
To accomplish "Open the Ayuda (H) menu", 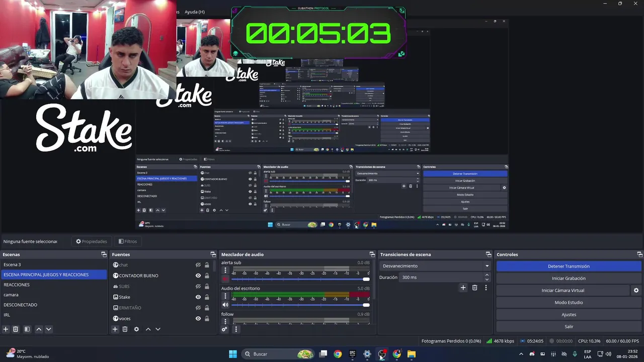I will point(195,12).
